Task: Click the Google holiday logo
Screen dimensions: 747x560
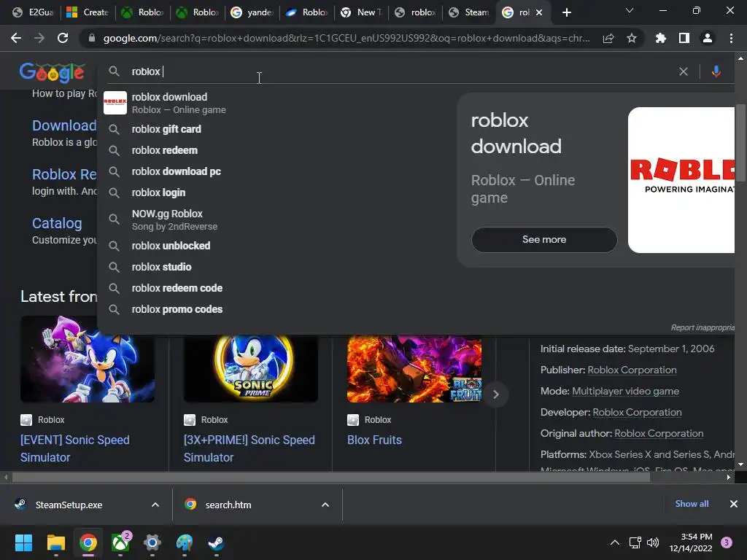Action: (53, 72)
